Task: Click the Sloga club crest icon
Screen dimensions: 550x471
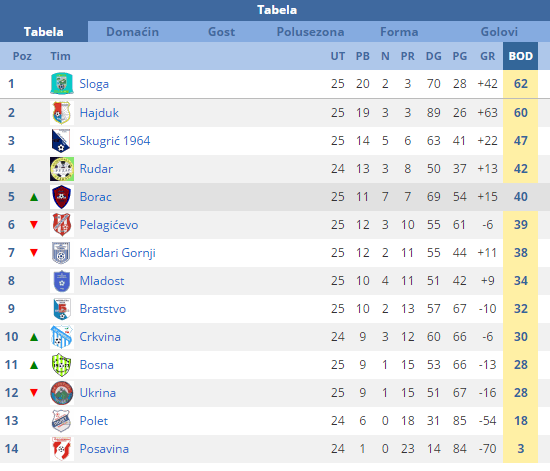Action: pyautogui.click(x=62, y=84)
